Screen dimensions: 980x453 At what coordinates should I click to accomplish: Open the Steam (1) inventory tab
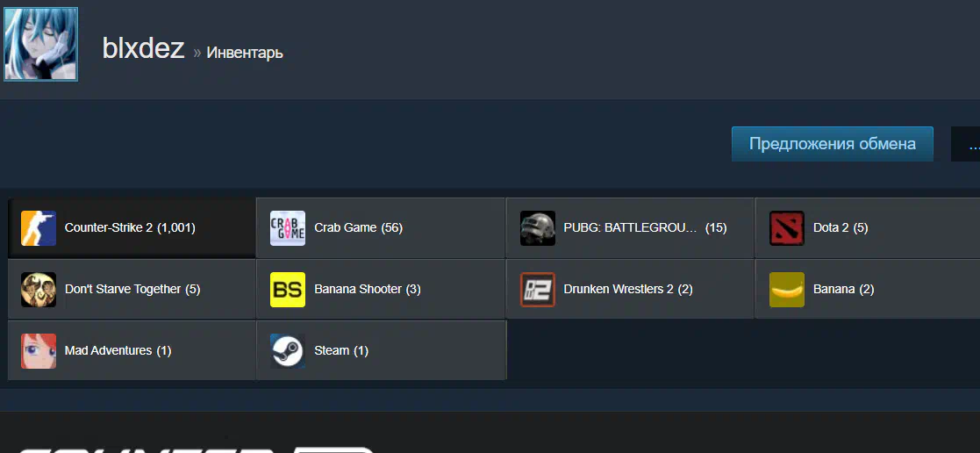381,350
